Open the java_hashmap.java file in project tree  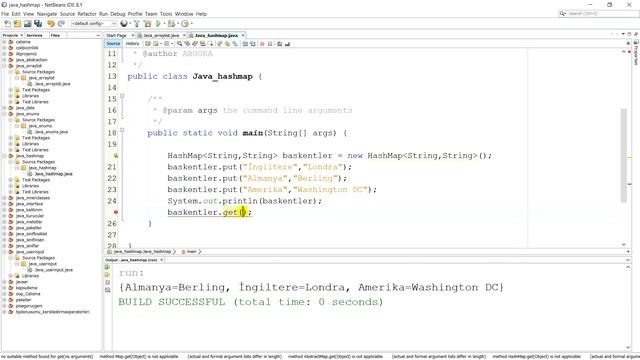[53, 174]
